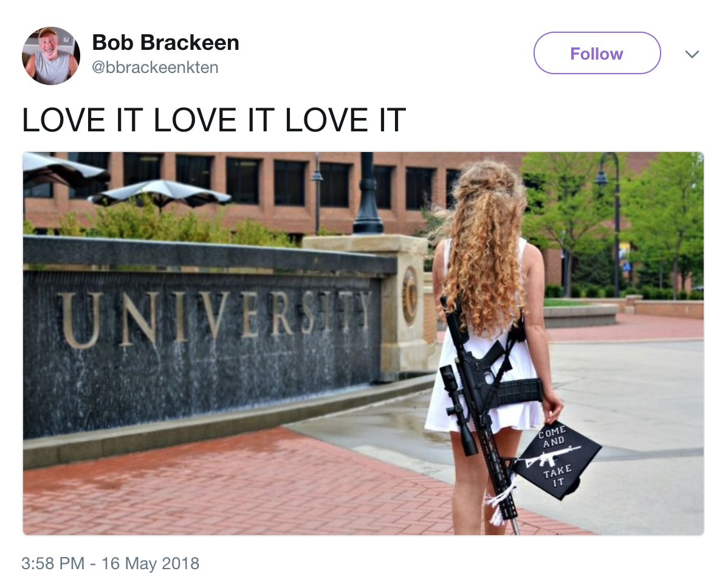The width and height of the screenshot is (728, 585).
Task: Select the LOVE IT LOVE IT tweet text
Action: (x=213, y=120)
